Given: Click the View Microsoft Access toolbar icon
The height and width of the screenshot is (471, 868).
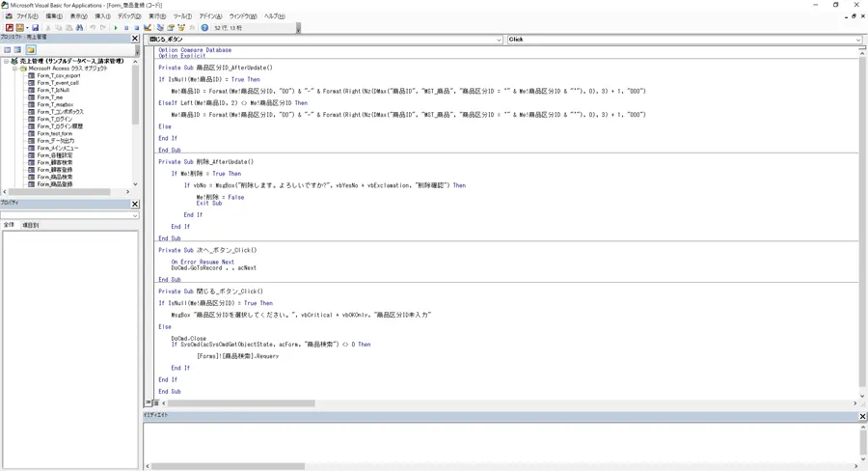Looking at the screenshot, I should click(10, 28).
